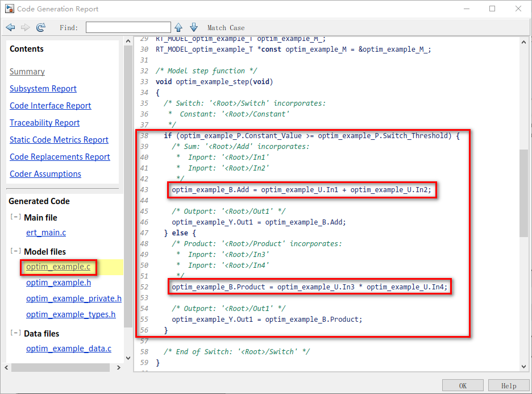Image resolution: width=532 pixels, height=394 pixels.
Task: Click the 'optim_example_B.Add =' statement on line 43
Action: 301,190
